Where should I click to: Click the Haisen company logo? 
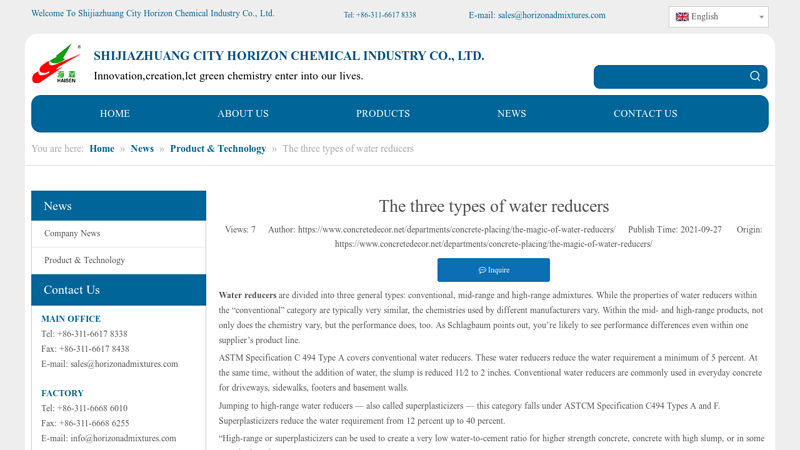coord(56,64)
